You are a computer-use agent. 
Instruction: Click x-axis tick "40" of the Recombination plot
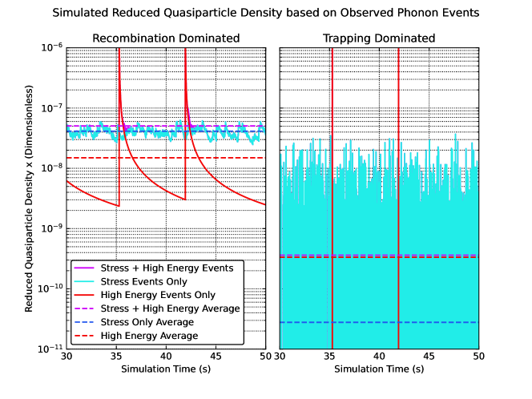[166, 357]
